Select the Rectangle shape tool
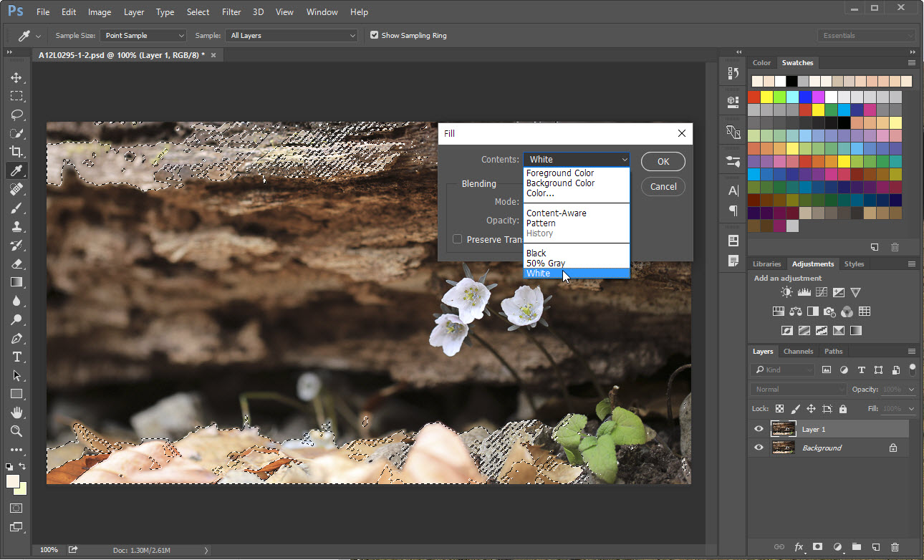The height and width of the screenshot is (560, 924). click(16, 394)
